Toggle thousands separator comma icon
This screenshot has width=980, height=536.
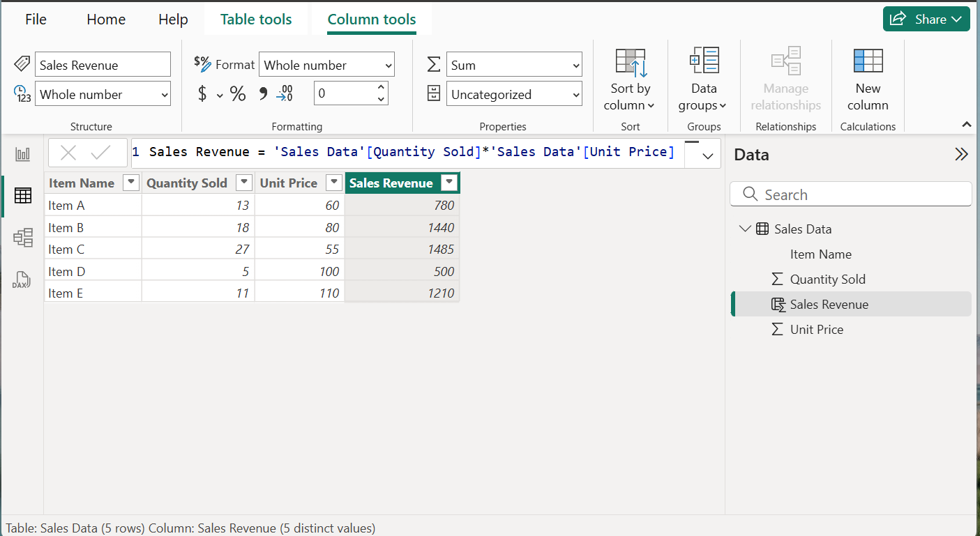[263, 94]
